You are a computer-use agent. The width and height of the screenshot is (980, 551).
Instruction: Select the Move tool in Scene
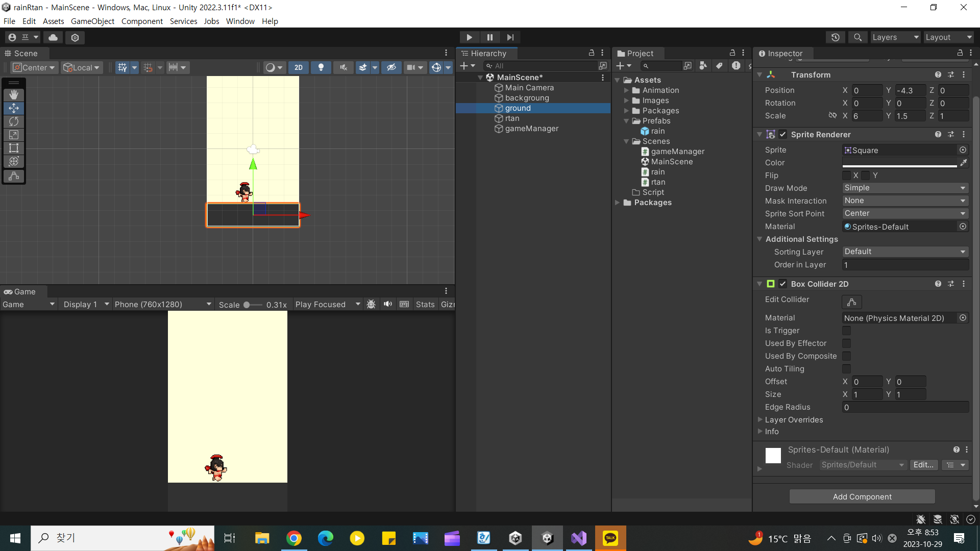click(14, 108)
